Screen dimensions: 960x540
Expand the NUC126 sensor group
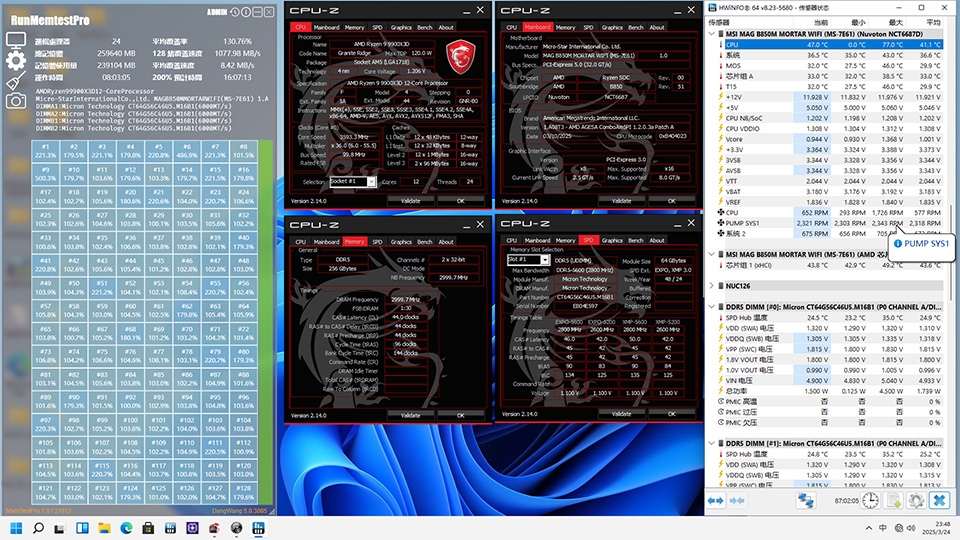713,285
